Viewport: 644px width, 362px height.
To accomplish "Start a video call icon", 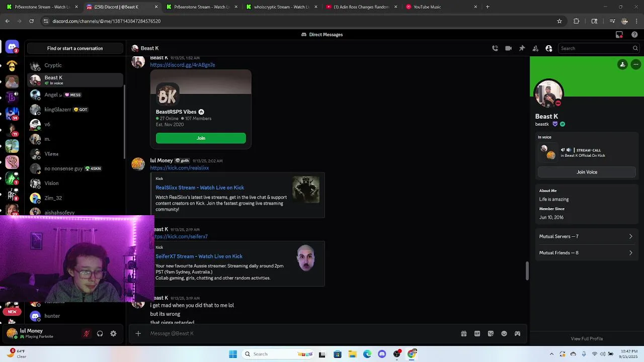I will 509,48.
